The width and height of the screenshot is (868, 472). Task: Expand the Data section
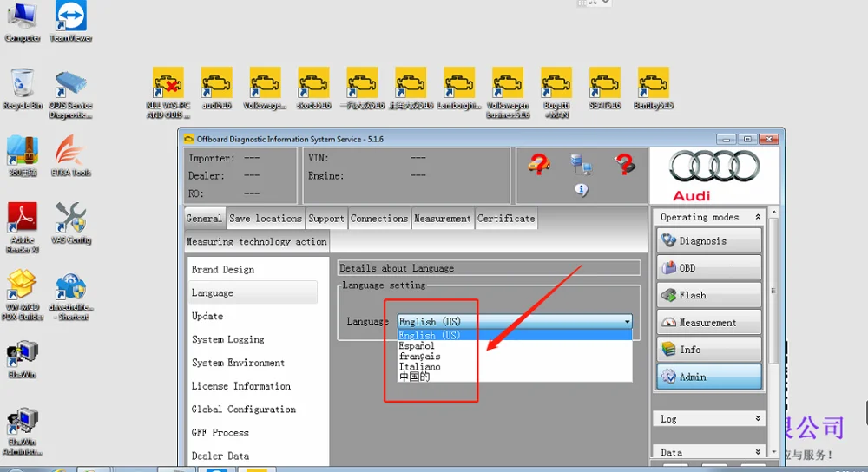point(758,452)
